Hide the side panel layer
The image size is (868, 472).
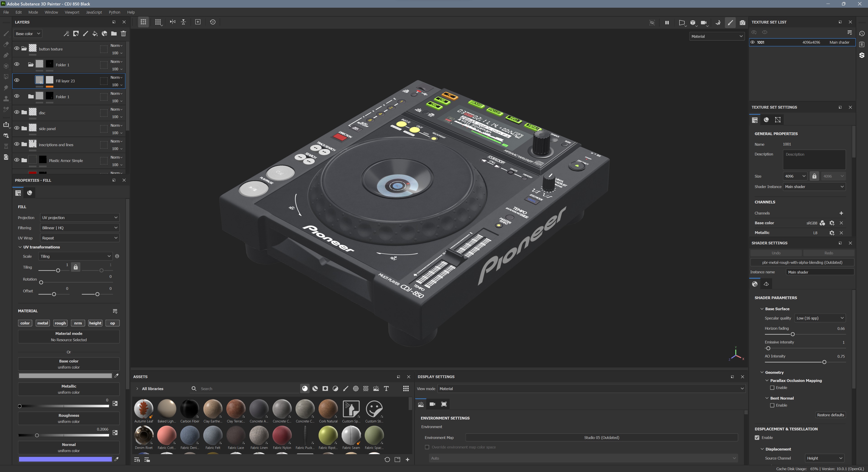coord(17,128)
